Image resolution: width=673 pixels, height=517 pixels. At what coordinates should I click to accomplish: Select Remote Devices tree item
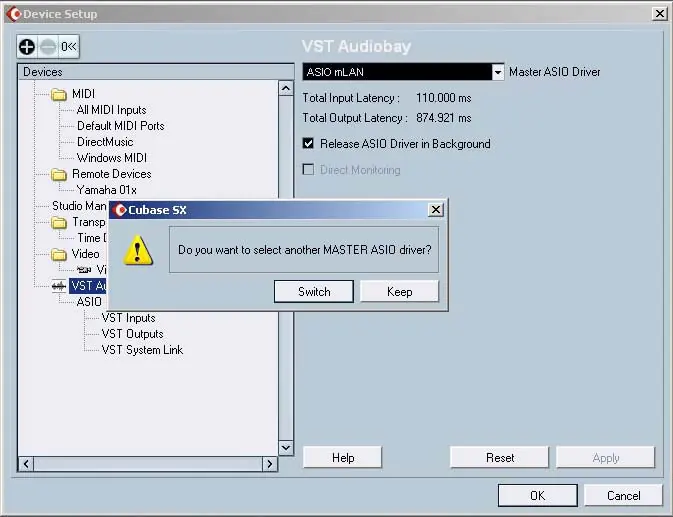click(112, 174)
